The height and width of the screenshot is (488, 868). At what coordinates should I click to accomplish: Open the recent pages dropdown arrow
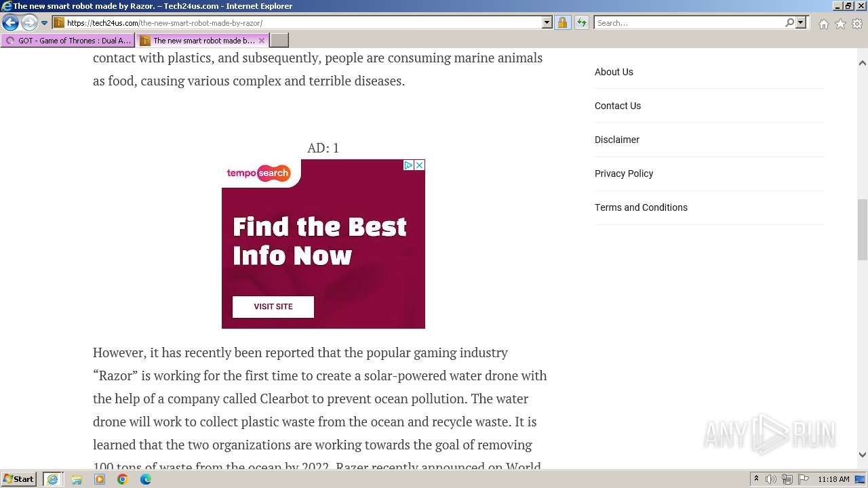click(x=45, y=23)
